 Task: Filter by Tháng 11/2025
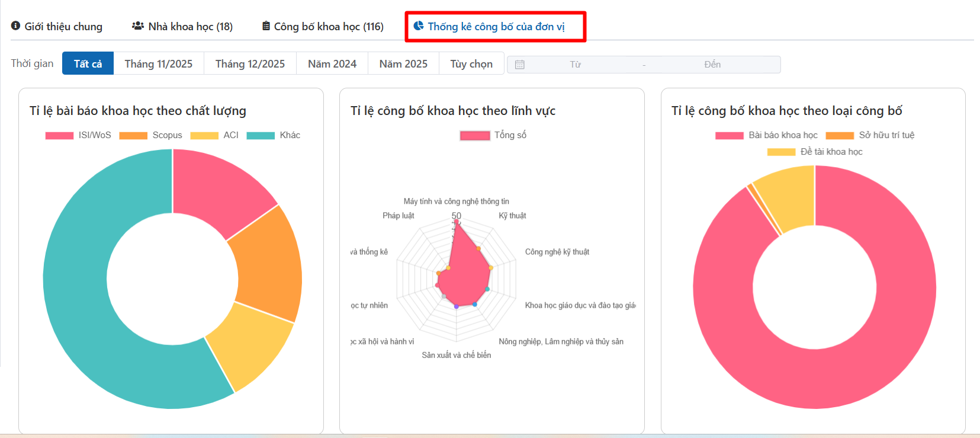click(158, 64)
